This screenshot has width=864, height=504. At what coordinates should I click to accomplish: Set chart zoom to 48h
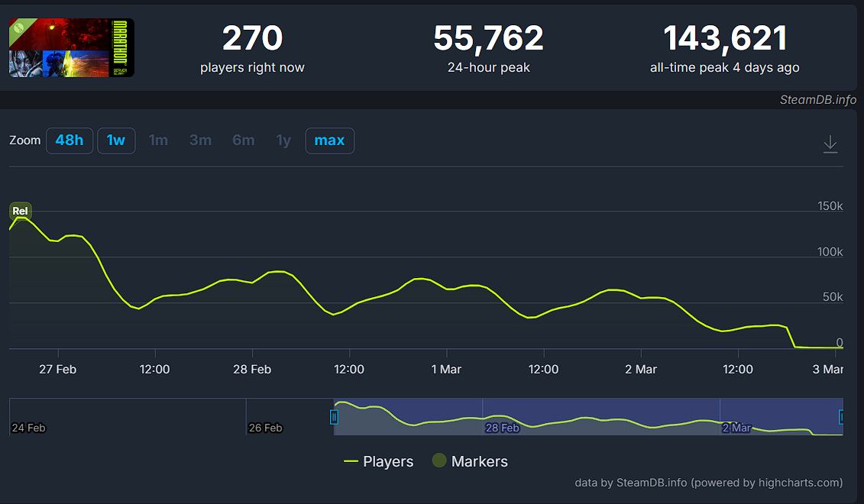pos(70,141)
